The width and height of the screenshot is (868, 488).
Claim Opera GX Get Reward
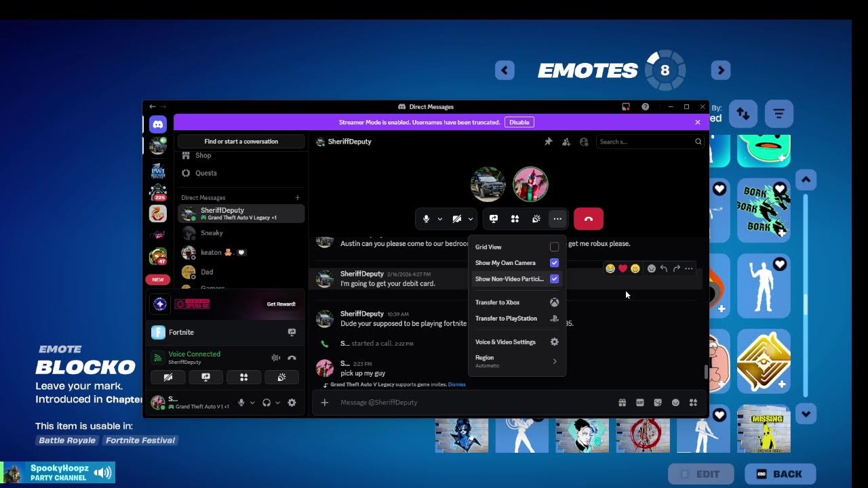click(281, 304)
